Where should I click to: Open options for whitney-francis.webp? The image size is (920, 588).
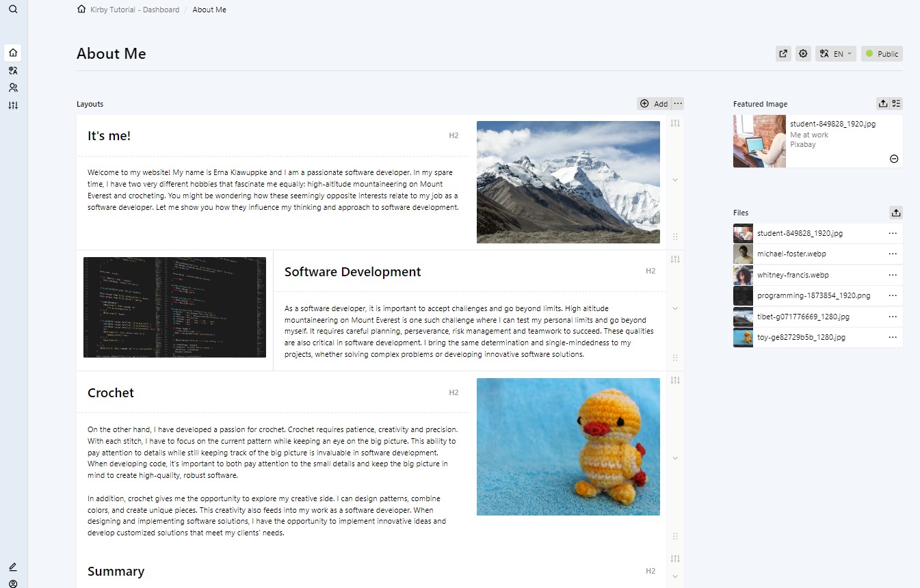[893, 275]
